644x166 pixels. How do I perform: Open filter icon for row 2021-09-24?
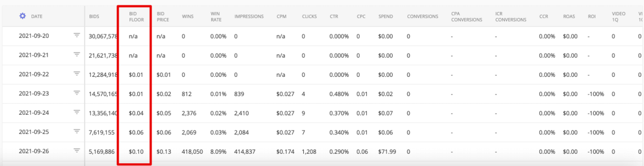point(77,113)
